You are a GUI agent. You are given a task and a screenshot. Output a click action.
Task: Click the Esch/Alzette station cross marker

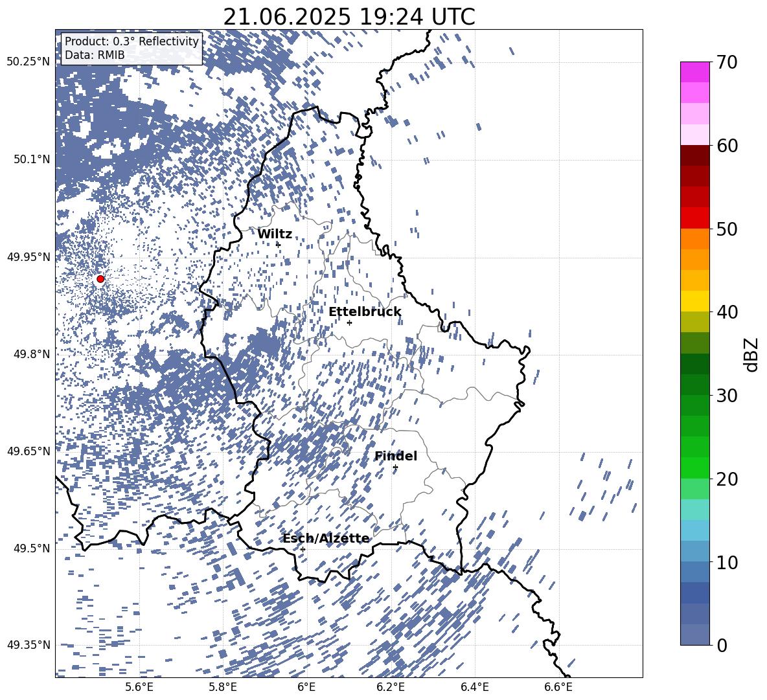click(303, 549)
